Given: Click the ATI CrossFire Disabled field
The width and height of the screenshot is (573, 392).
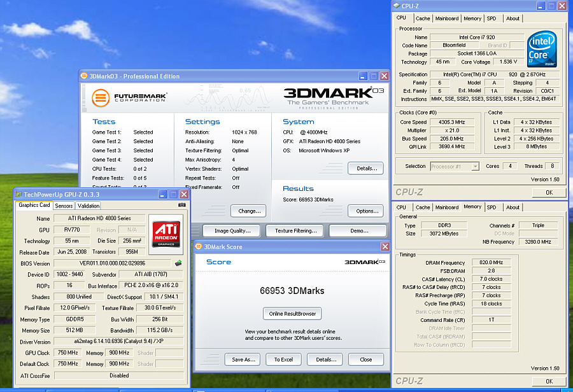Looking at the screenshot, I should (x=119, y=375).
